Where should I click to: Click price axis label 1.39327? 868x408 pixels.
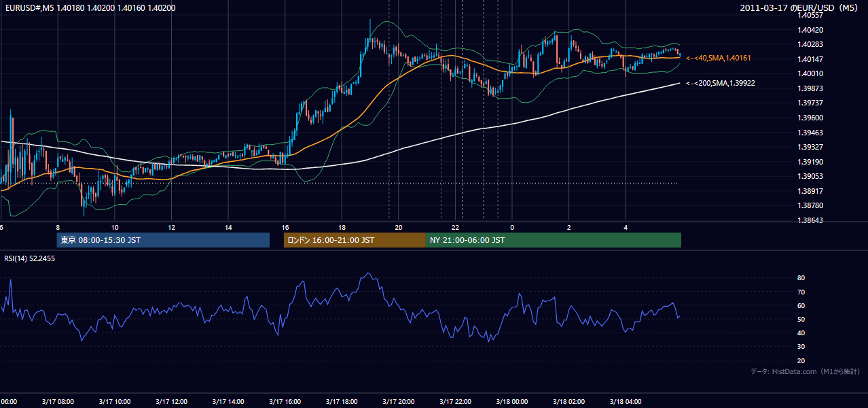[x=811, y=147]
